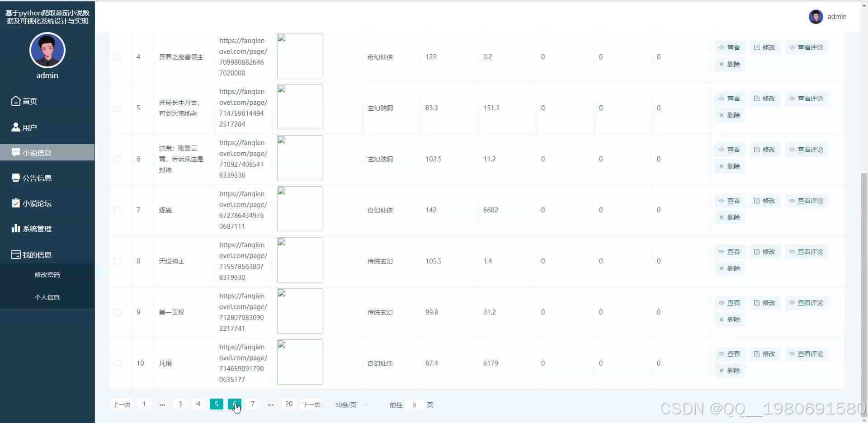View comments for row 6 洪荒
Screen dimensions: 868x423
(807, 150)
